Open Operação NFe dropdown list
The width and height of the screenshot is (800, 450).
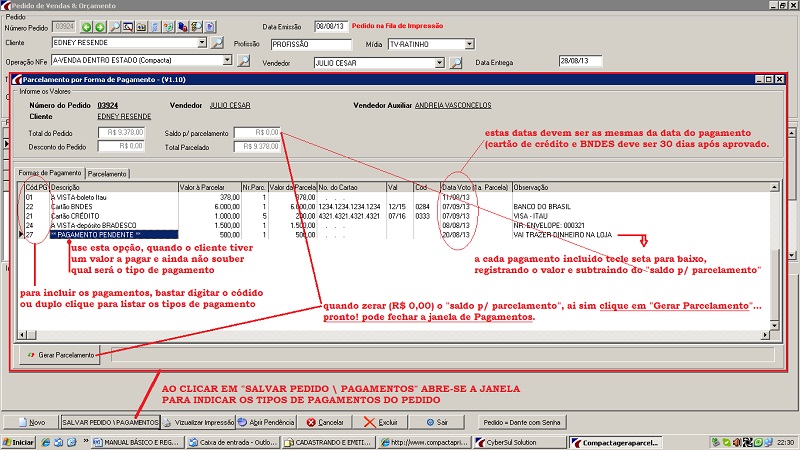point(227,60)
